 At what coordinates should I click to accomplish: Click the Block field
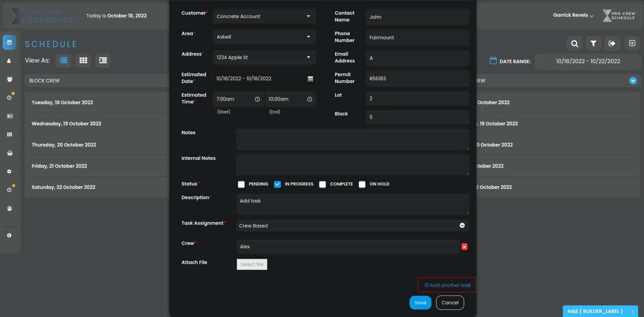tap(417, 117)
